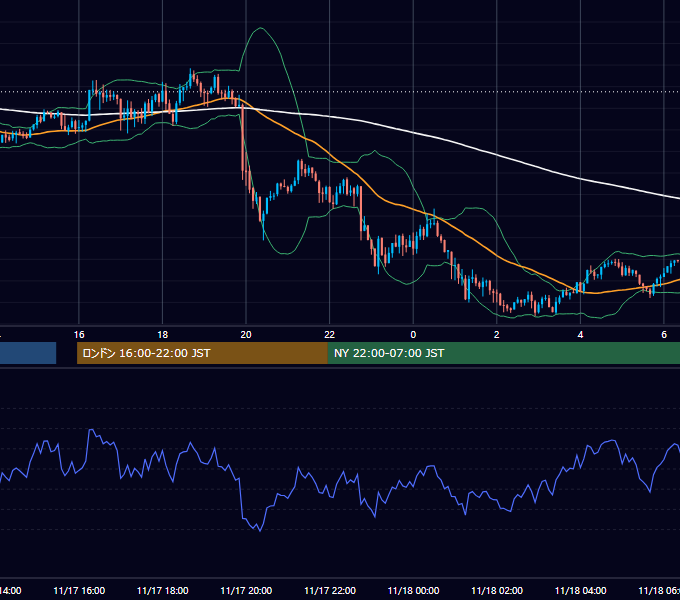The image size is (680, 600).
Task: Select the NY 22:00-07:00 JST session bar
Action: (503, 353)
